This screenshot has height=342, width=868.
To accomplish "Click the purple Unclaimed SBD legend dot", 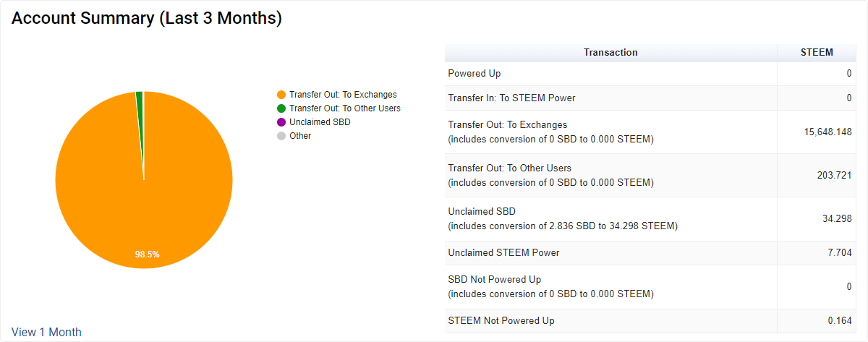I will tap(281, 122).
